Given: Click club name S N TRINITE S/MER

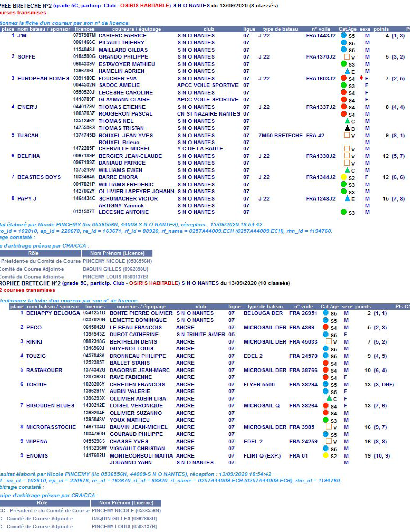Looking at the screenshot, I should [201, 334].
